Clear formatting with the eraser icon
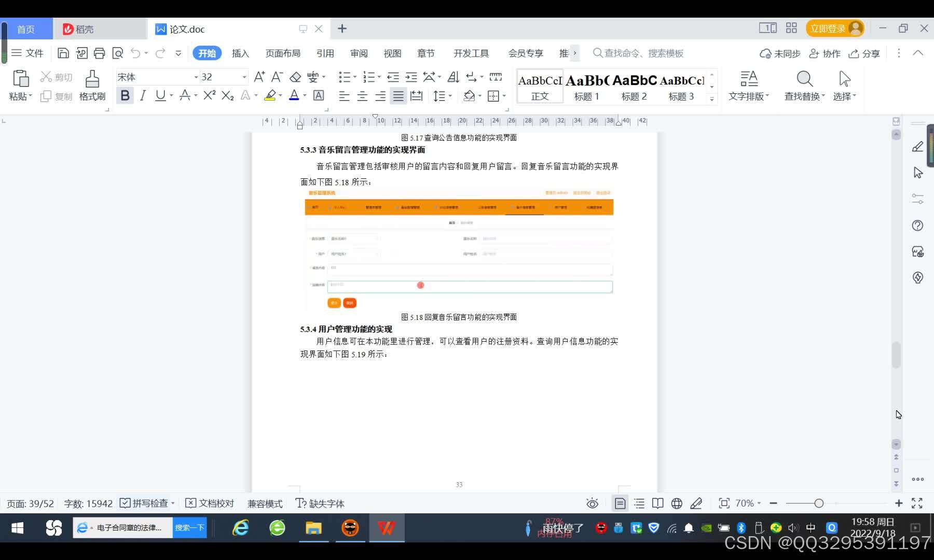The width and height of the screenshot is (934, 560). [295, 77]
